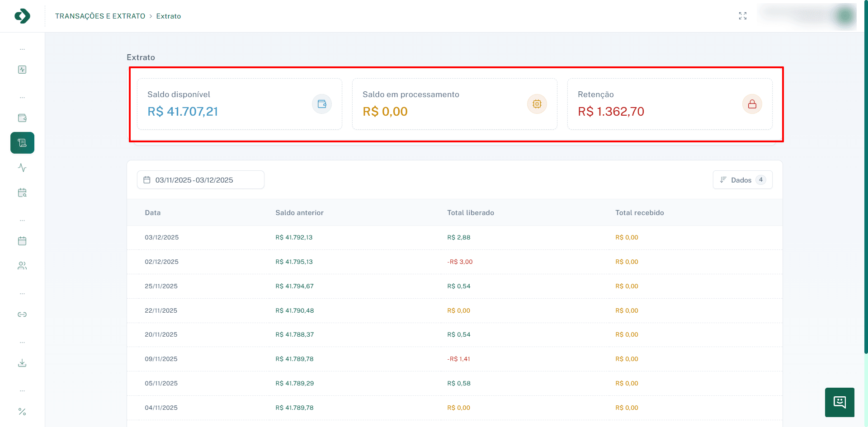Click the download icon in the sidebar

click(x=22, y=363)
